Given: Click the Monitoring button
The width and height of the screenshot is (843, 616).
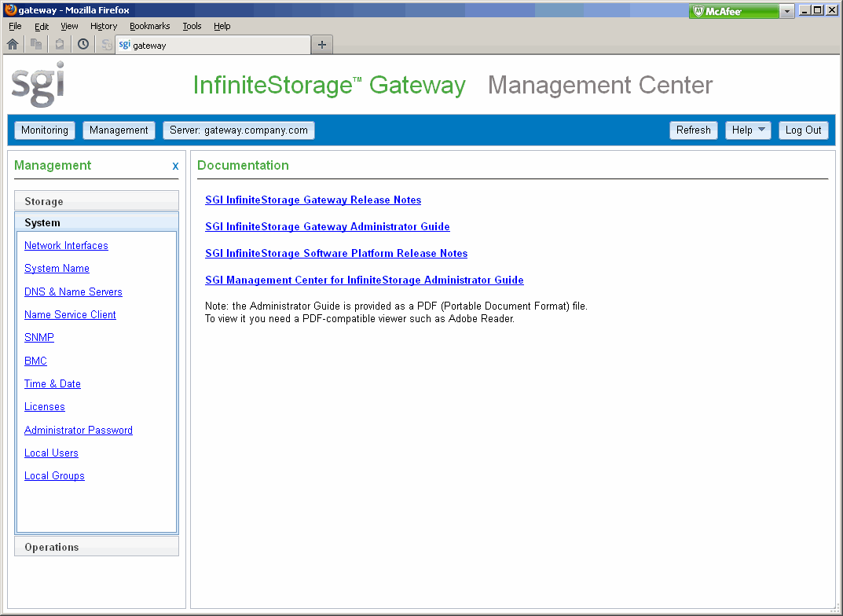Looking at the screenshot, I should click(45, 130).
